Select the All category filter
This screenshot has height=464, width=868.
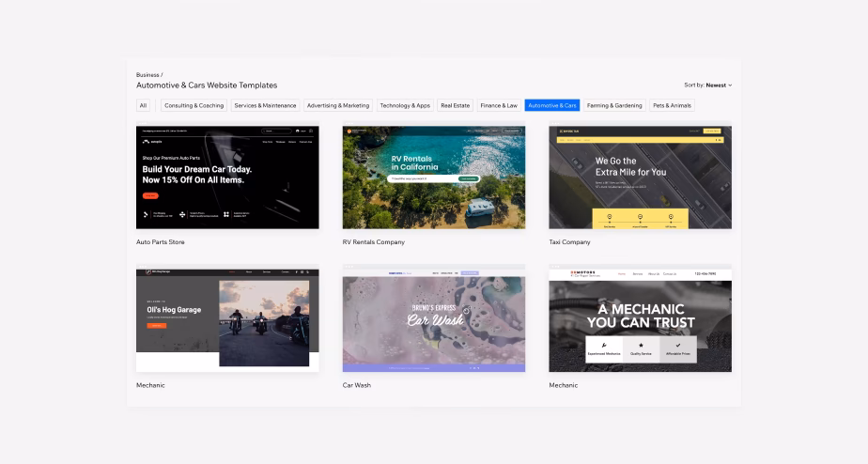pyautogui.click(x=144, y=105)
